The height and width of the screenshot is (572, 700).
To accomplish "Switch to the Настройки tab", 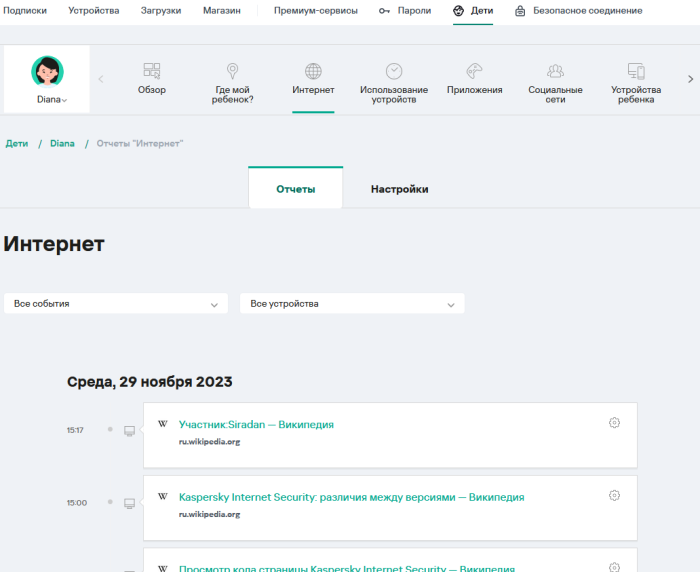I will (x=400, y=189).
